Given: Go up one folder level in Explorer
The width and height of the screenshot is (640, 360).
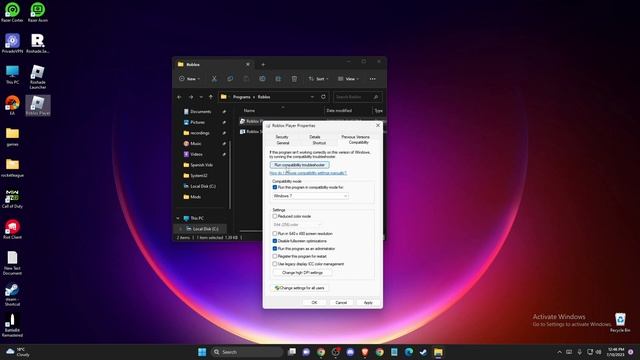Looking at the screenshot, I should click(x=211, y=97).
